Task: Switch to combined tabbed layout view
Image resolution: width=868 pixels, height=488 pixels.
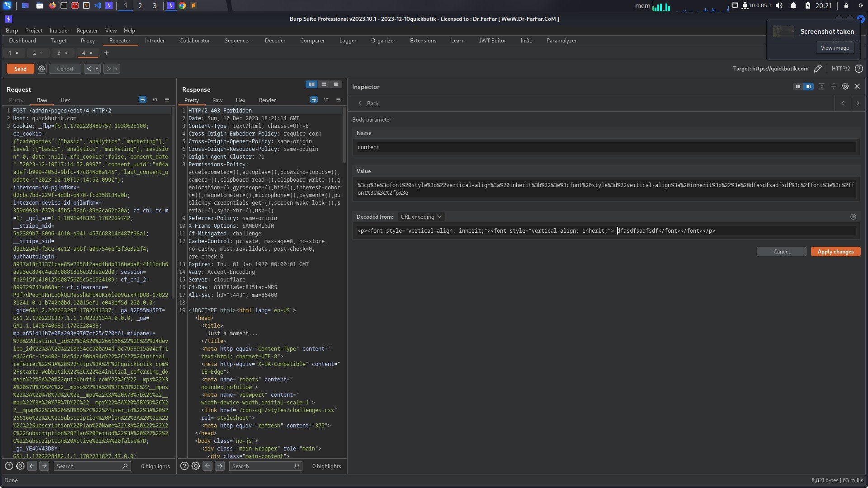Action: coord(336,84)
